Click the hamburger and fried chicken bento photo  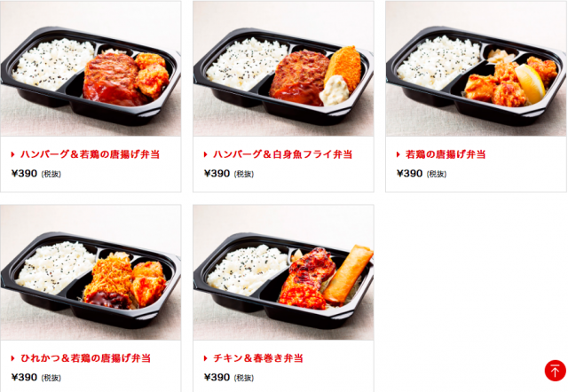[91, 68]
